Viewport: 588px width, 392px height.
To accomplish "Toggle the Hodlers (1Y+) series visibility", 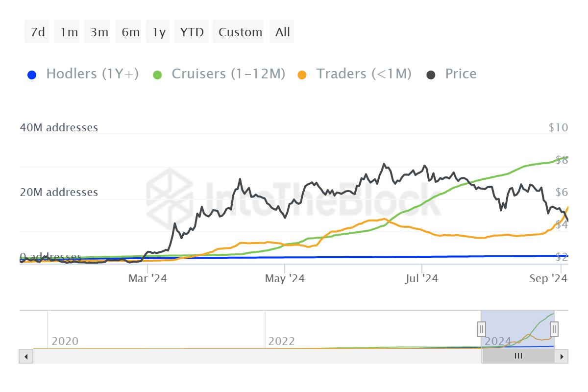I will (x=91, y=73).
